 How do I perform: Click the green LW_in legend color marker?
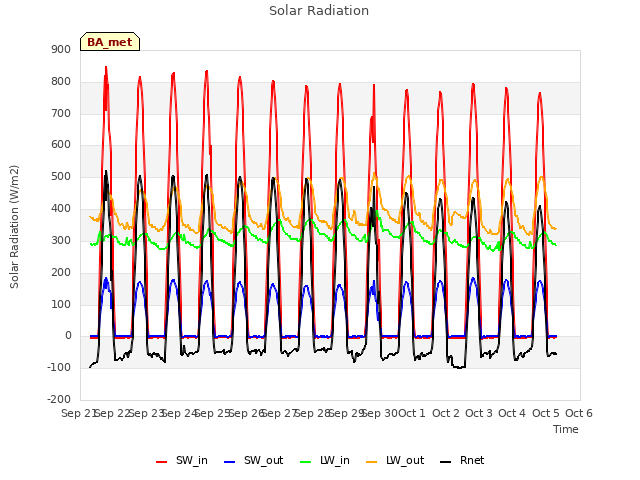(306, 462)
